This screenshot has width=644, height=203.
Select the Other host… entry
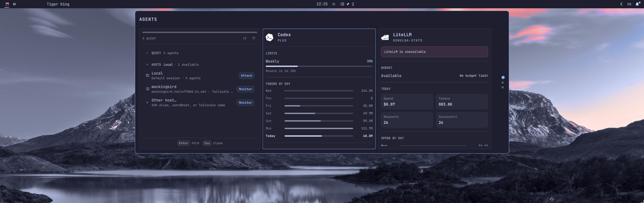tap(164, 100)
